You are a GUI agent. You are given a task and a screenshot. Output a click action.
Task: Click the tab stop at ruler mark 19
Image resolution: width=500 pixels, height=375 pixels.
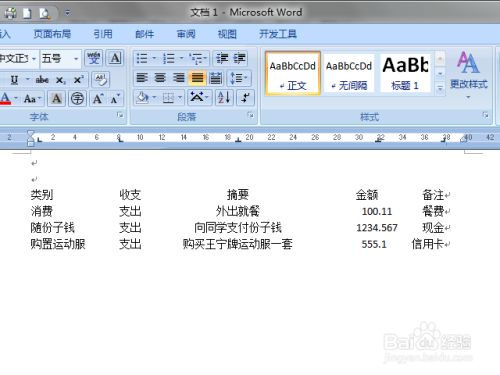(x=238, y=140)
